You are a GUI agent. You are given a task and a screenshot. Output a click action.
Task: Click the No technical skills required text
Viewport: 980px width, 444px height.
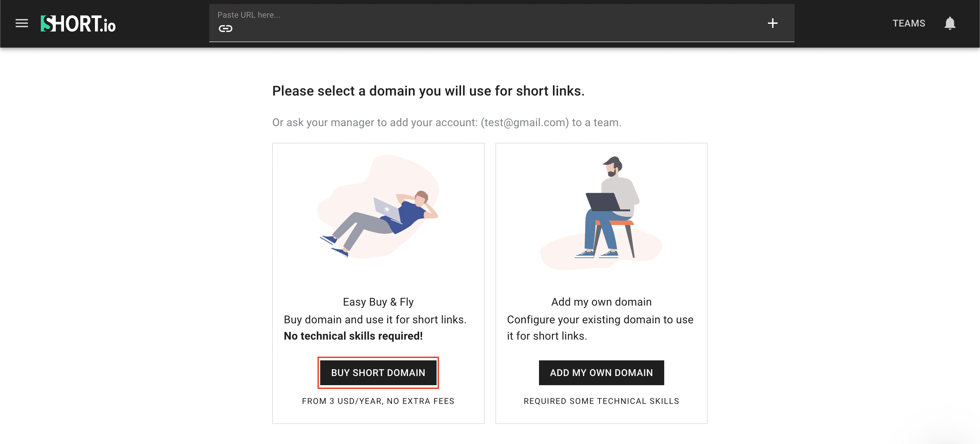pos(353,336)
